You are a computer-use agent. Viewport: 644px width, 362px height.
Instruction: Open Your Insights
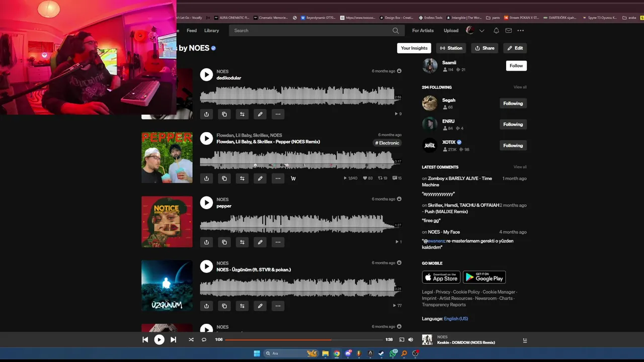(x=414, y=48)
